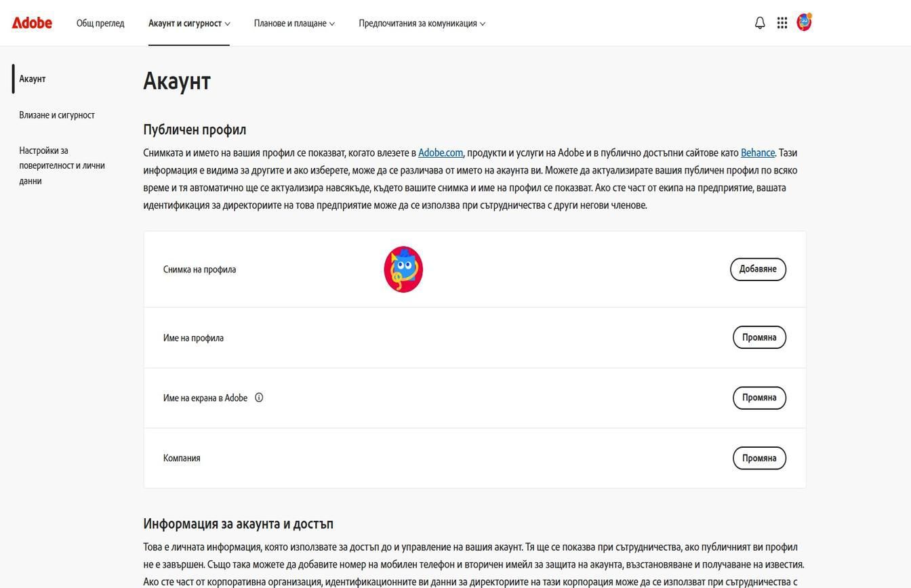The width and height of the screenshot is (911, 588).
Task: Open notifications via the bell icon
Action: [759, 22]
